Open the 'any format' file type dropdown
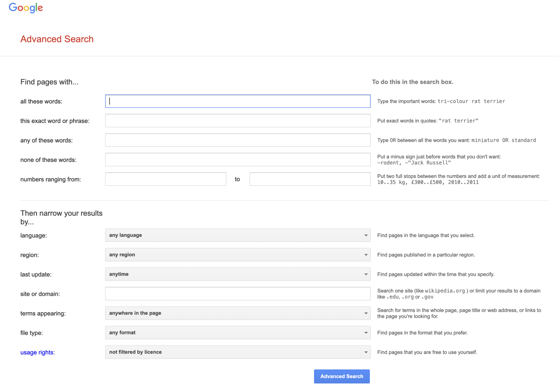Viewport: 559px width, 392px height. click(x=238, y=333)
